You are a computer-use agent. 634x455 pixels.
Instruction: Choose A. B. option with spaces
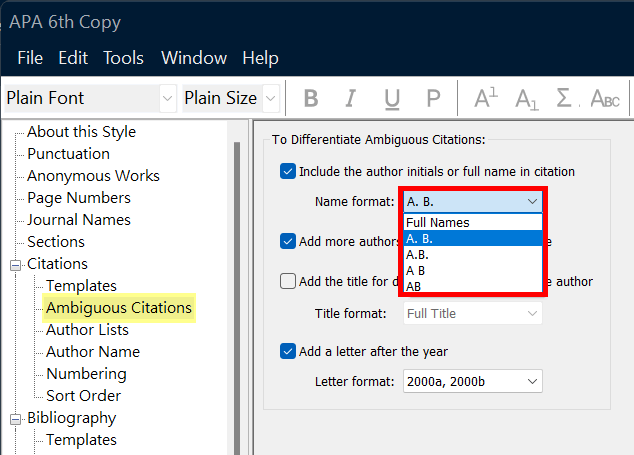point(473,238)
